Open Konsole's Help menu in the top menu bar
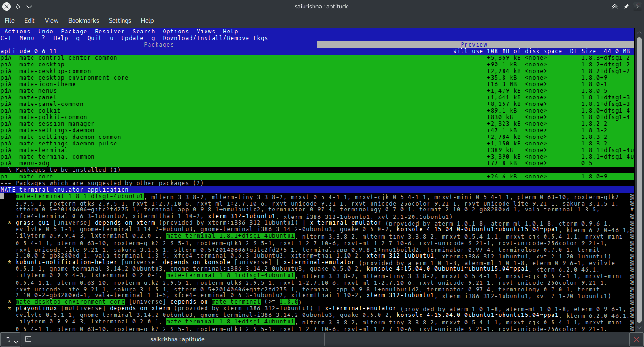 (147, 21)
